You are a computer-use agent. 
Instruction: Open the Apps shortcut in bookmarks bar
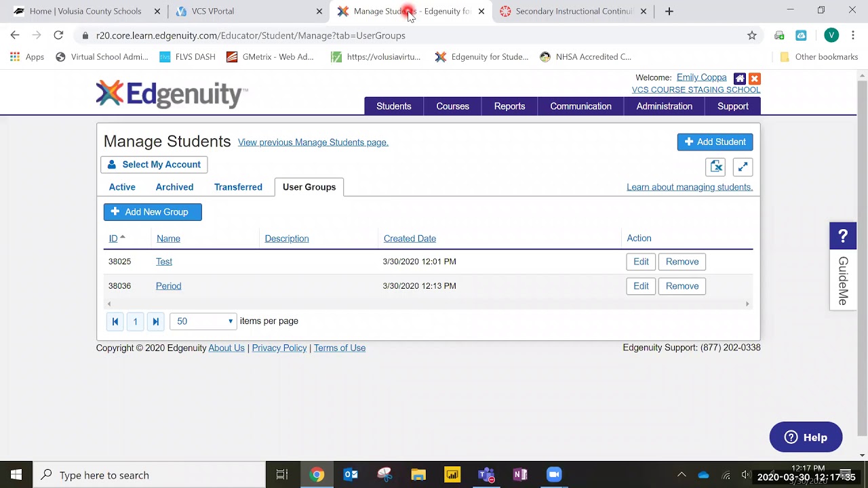tap(27, 57)
